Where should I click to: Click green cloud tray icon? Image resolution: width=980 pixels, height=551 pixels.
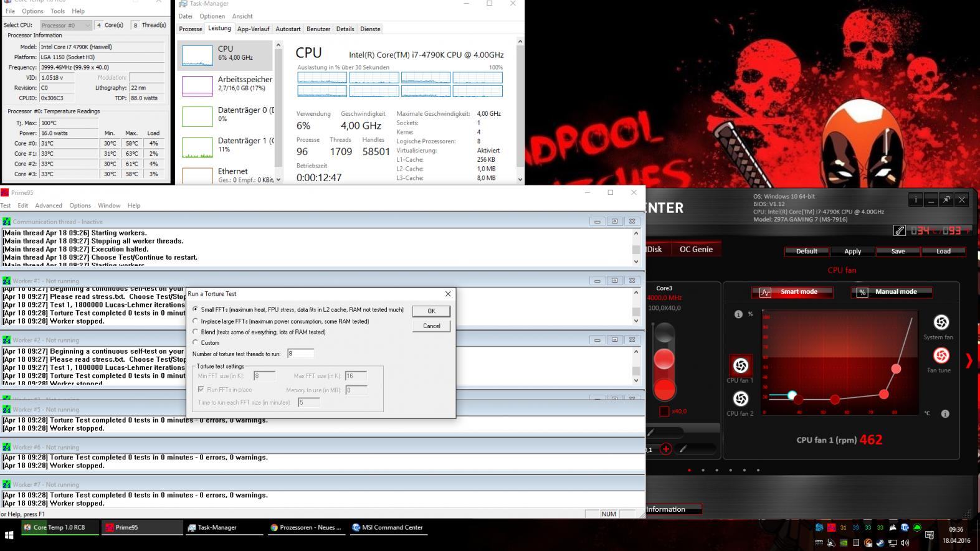[x=917, y=527]
